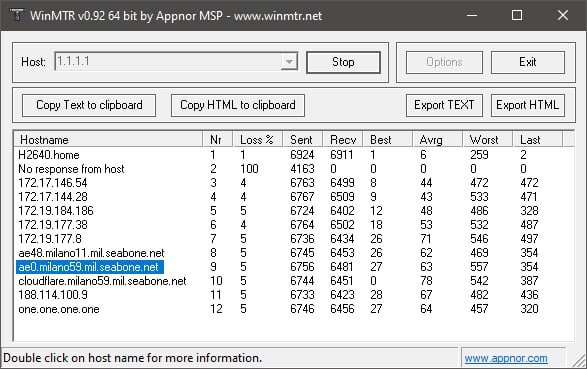Click Recv value 6911 for H2640.home
Viewport: 587px width, 369px height.
tap(342, 155)
